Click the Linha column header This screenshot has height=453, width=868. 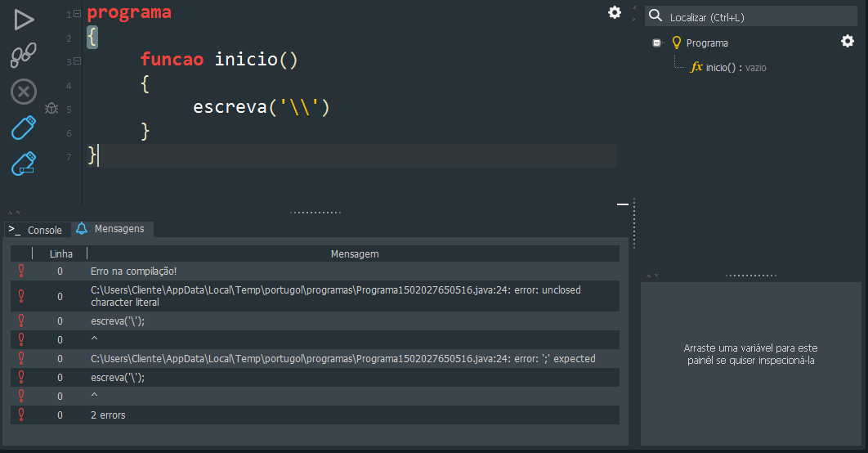pos(61,253)
